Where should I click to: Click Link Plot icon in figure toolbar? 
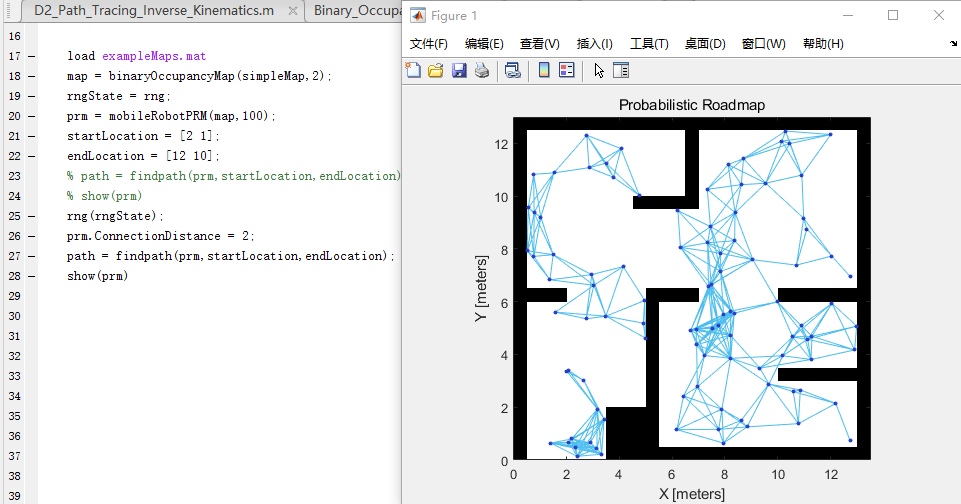tap(512, 71)
